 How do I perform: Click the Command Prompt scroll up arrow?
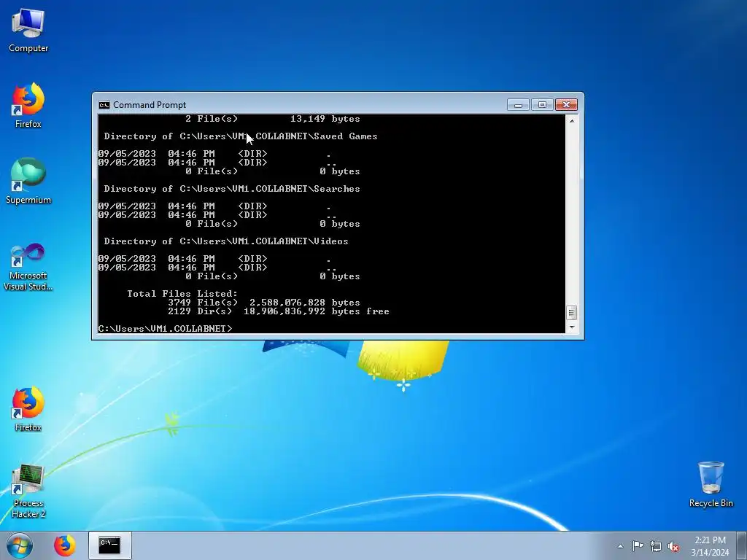[572, 120]
